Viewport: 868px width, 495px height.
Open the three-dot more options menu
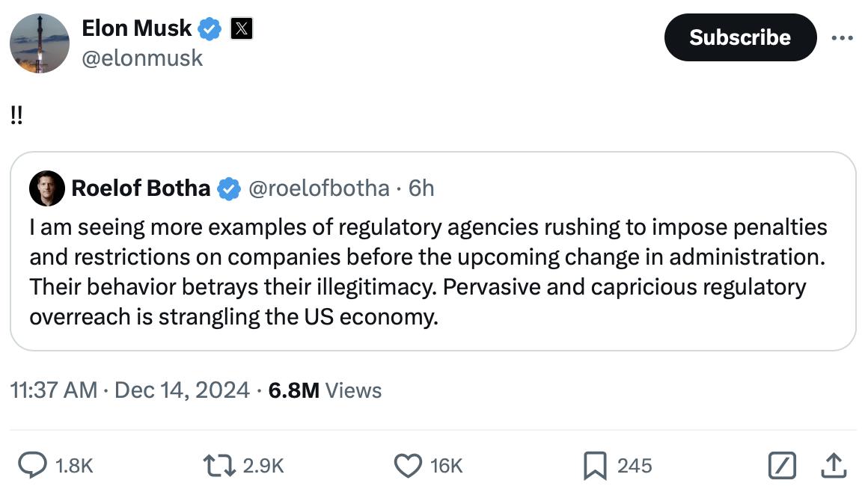842,37
